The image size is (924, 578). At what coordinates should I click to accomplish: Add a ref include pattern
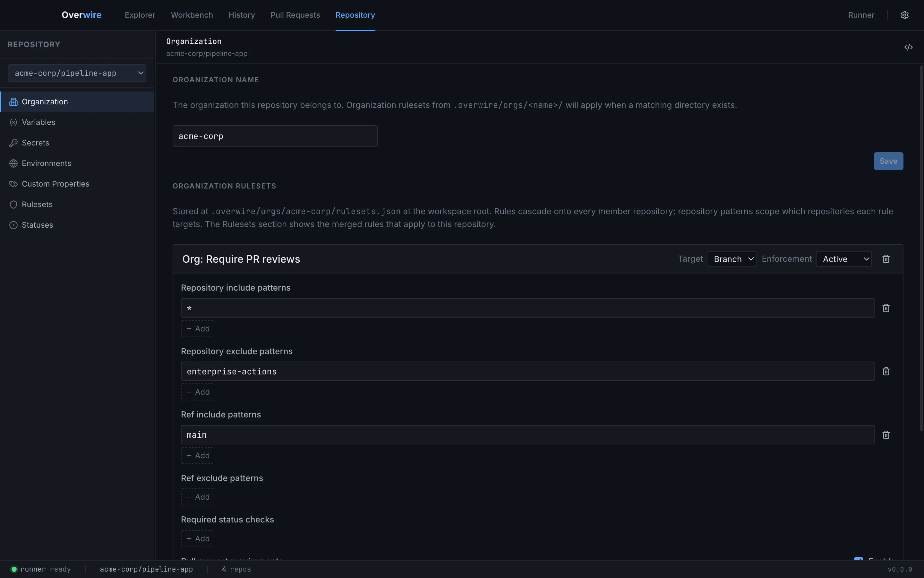[x=197, y=456]
